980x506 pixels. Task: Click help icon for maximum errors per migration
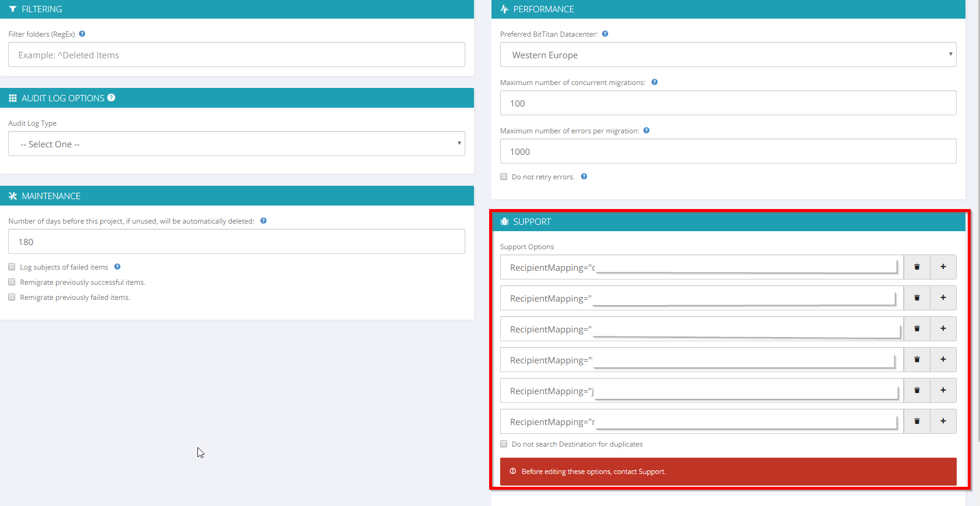coord(646,130)
